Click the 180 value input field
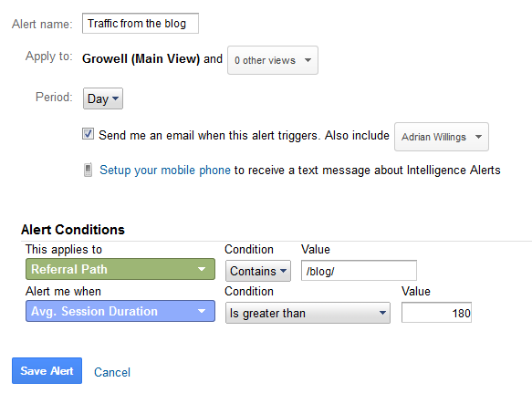Image resolution: width=532 pixels, height=393 pixels. coord(436,313)
